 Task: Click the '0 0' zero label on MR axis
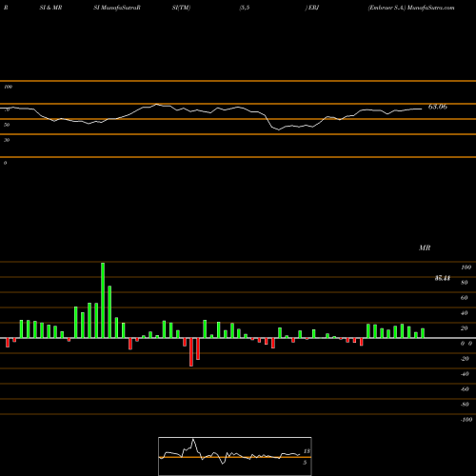tap(466, 344)
